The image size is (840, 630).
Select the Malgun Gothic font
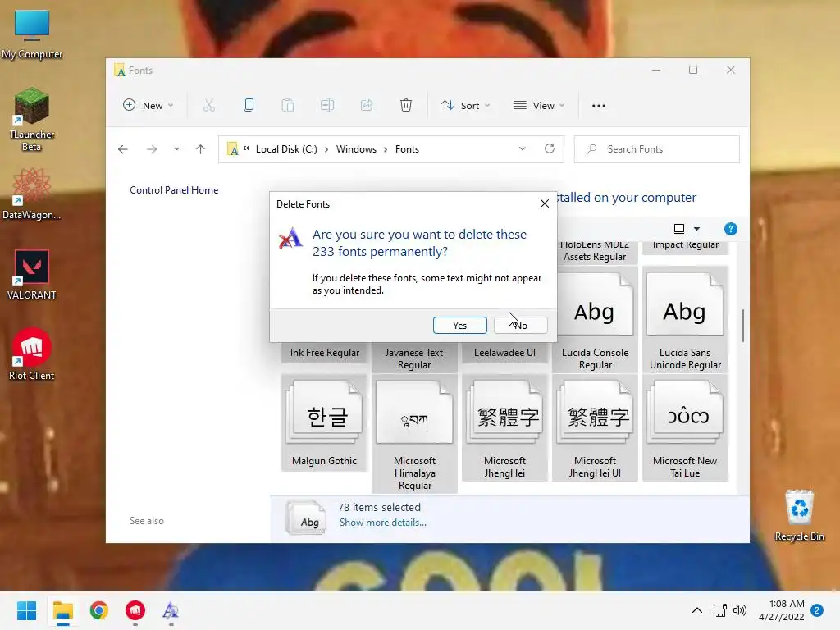(x=324, y=422)
